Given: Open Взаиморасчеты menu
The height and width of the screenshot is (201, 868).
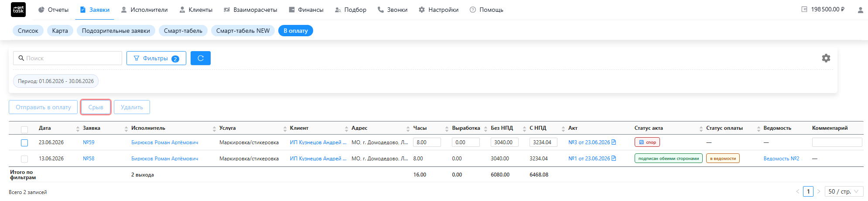Looking at the screenshot, I should tap(250, 10).
